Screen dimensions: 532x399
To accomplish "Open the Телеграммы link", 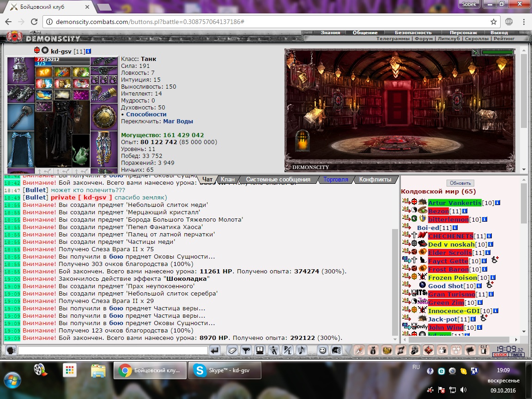I will click(x=393, y=38).
